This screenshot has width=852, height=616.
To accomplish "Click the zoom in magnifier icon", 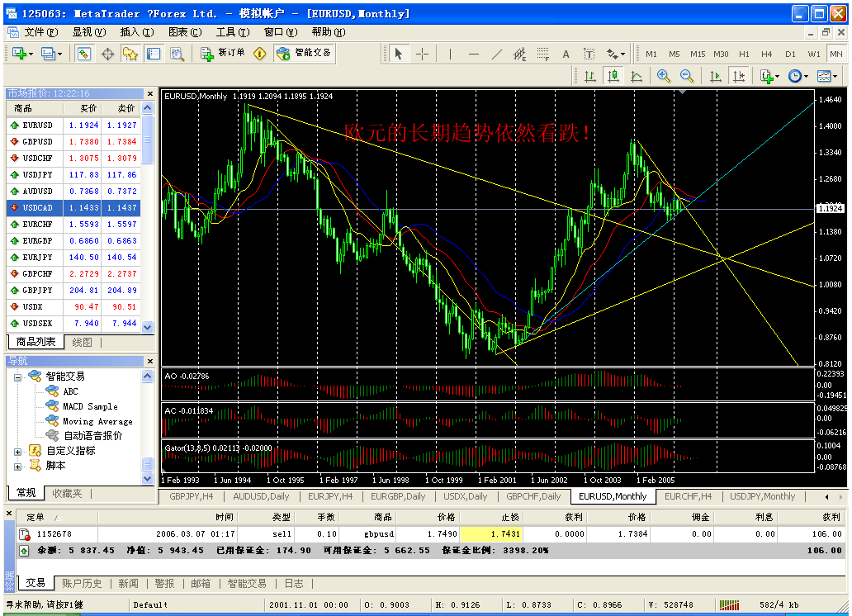I will 663,76.
